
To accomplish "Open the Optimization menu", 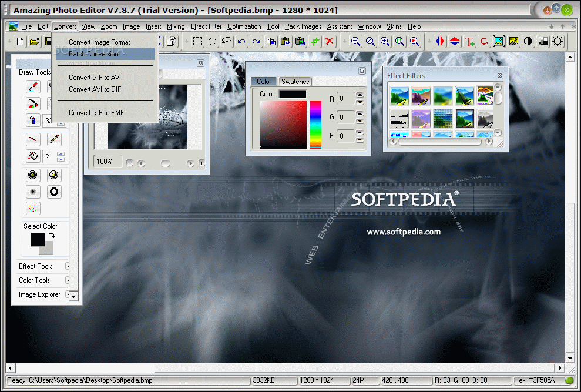I will (244, 26).
